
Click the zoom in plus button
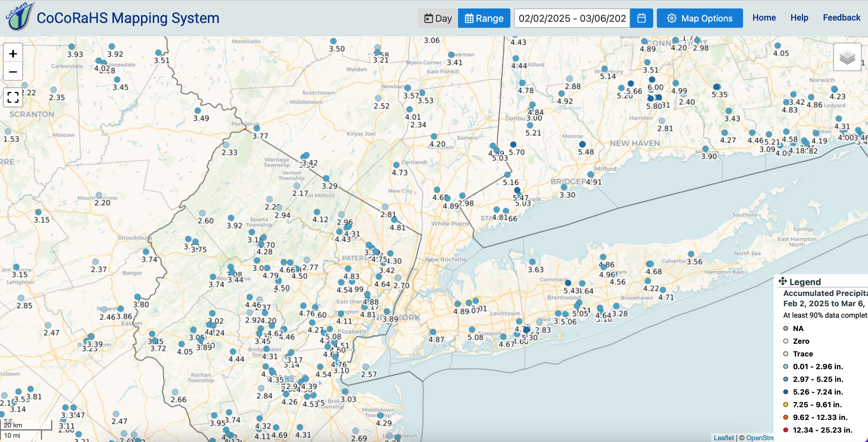[13, 54]
